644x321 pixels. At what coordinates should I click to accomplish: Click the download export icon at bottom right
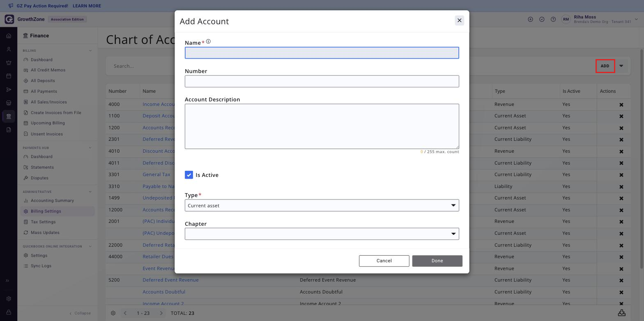pyautogui.click(x=622, y=313)
